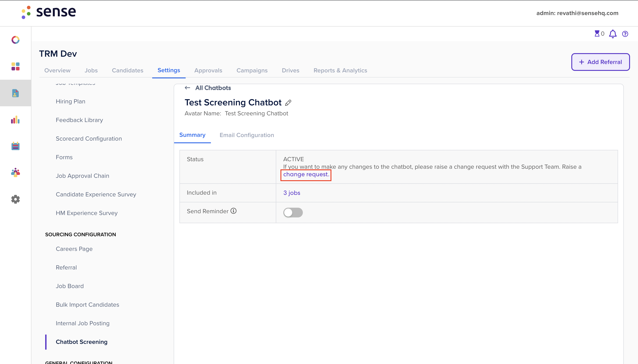Open Careers Page settings
The image size is (638, 364).
[x=74, y=249]
